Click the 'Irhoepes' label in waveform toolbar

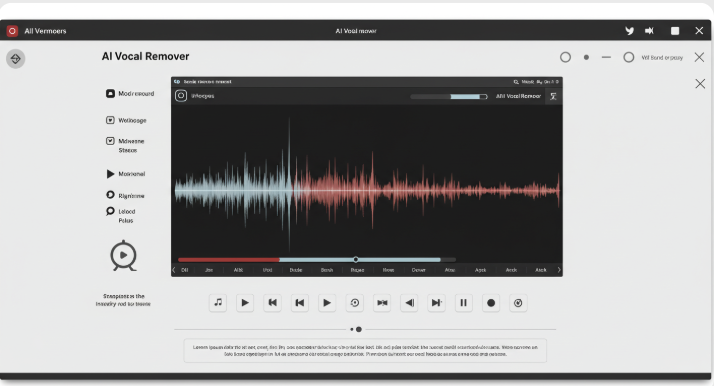coord(203,96)
